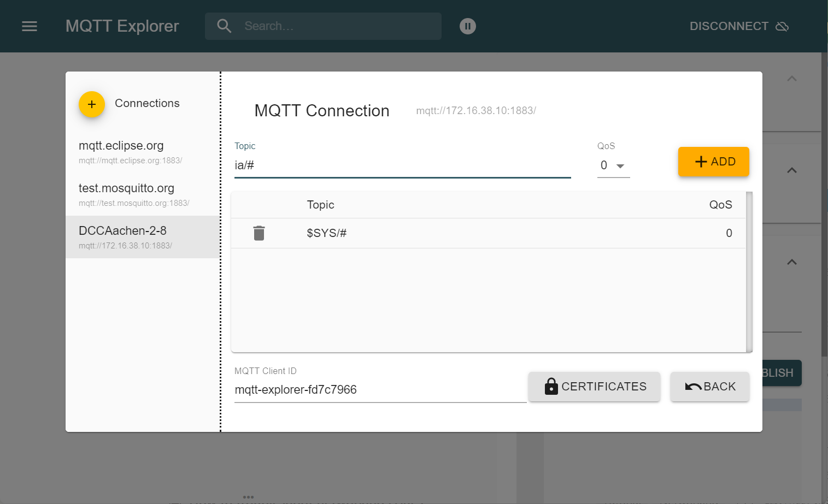Edit the MQTT Client ID field
The height and width of the screenshot is (504, 828).
coord(380,390)
